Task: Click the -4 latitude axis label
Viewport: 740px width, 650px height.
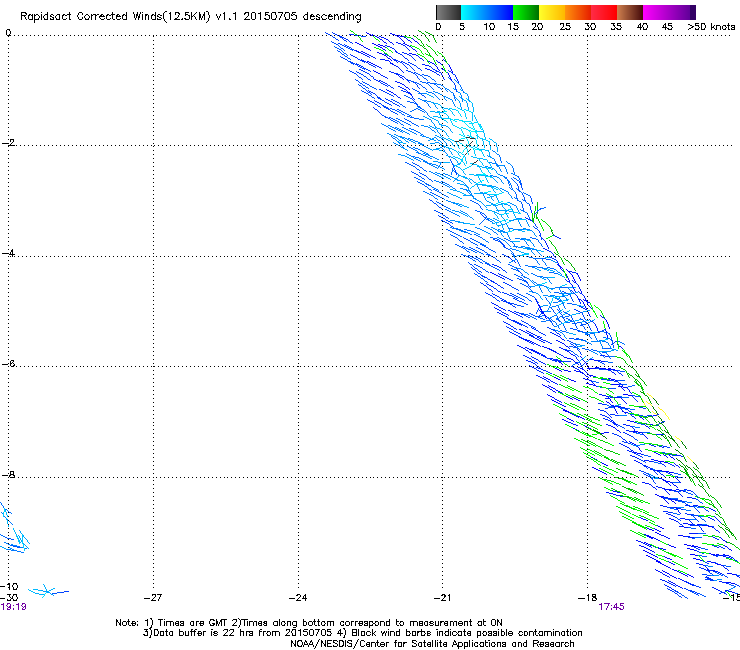Action: click(8, 253)
